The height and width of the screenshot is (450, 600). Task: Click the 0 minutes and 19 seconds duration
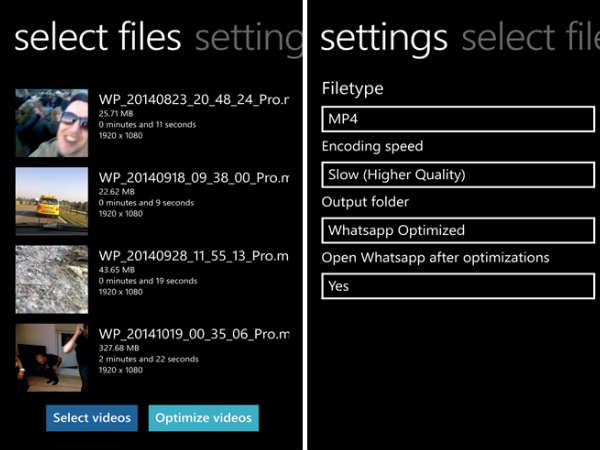[148, 282]
